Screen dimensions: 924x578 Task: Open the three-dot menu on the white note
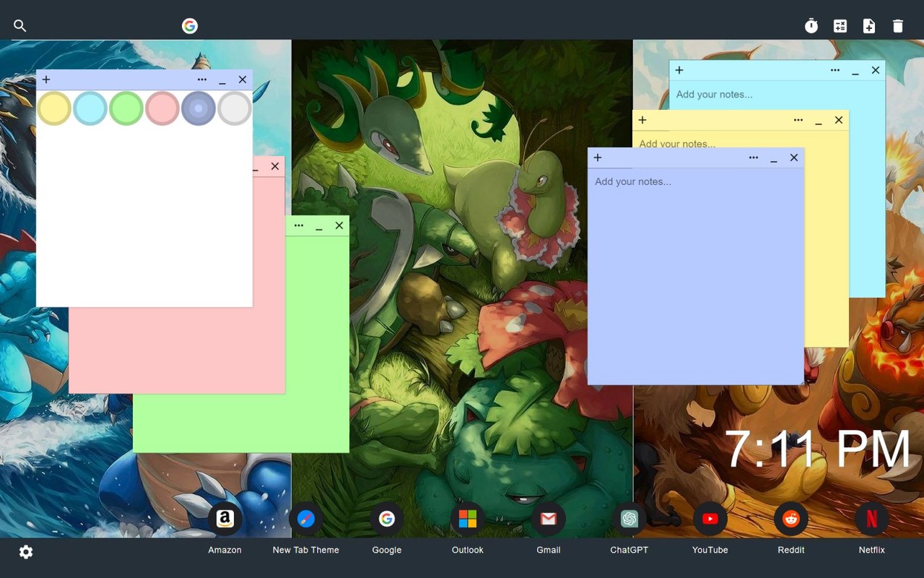(x=202, y=79)
